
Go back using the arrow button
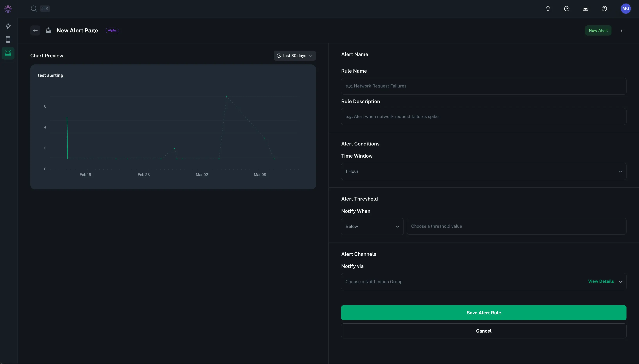click(35, 30)
